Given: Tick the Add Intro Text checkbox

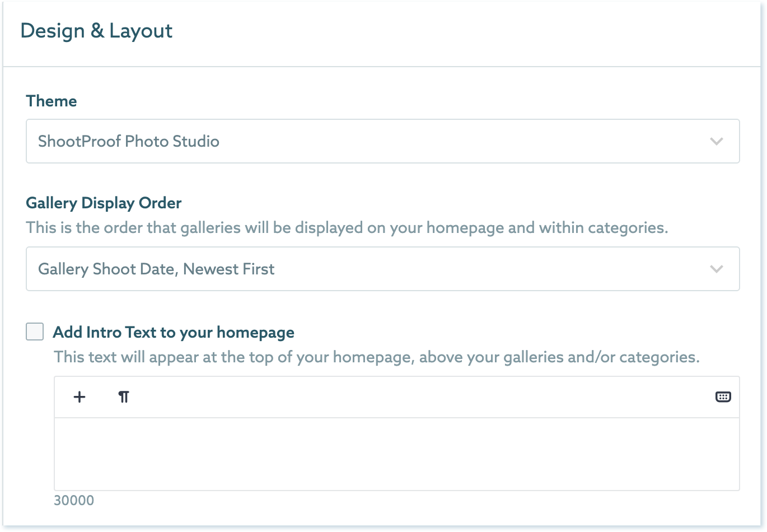Looking at the screenshot, I should click(35, 332).
